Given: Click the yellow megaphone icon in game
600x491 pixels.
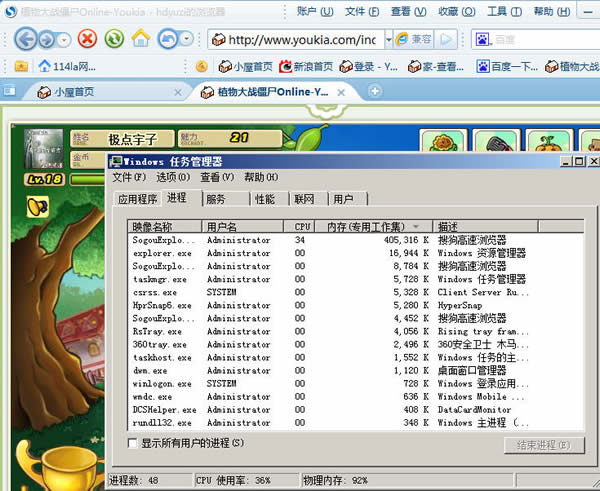Looking at the screenshot, I should coord(38,207).
